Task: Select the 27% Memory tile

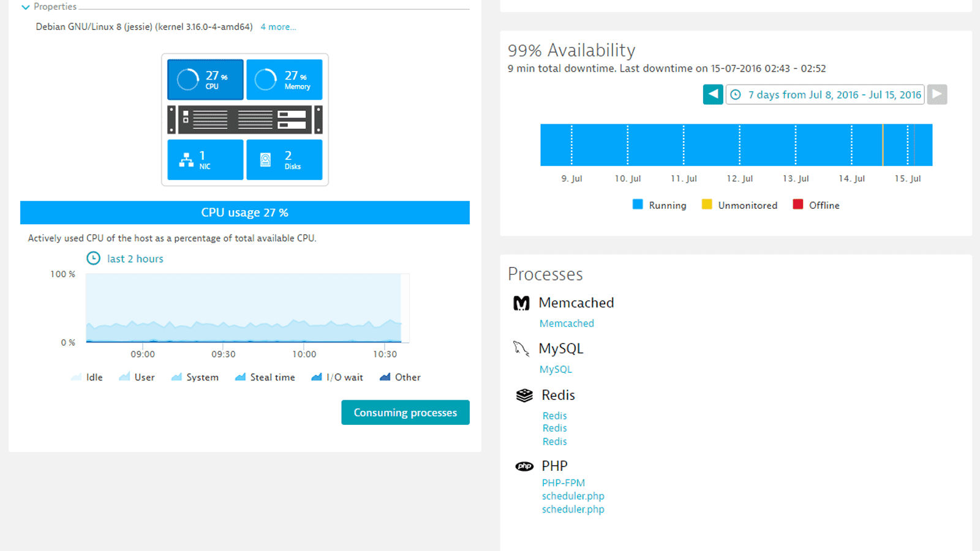Action: pyautogui.click(x=284, y=80)
